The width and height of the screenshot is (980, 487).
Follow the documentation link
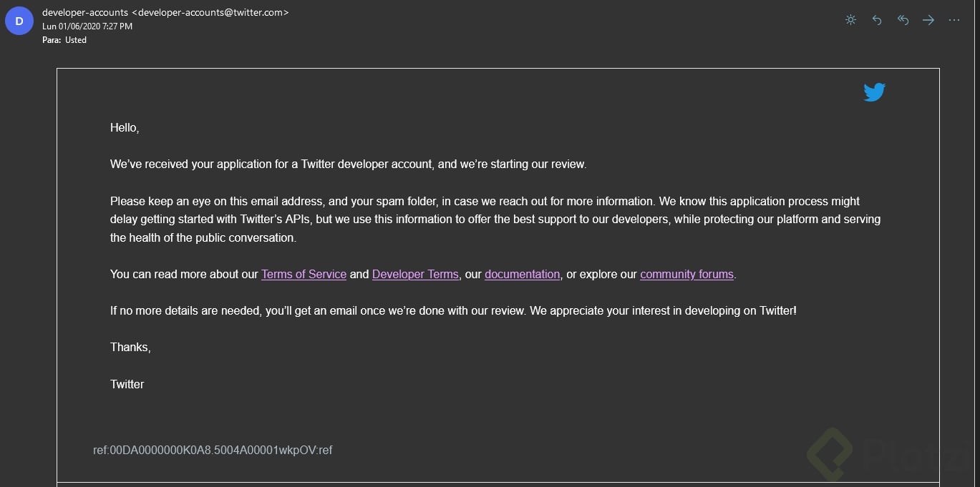point(522,274)
